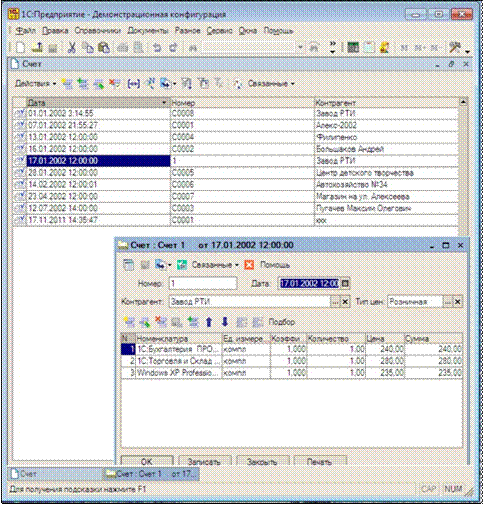485x508 pixels.
Task: Open the Файл menu
Action: click(25, 31)
